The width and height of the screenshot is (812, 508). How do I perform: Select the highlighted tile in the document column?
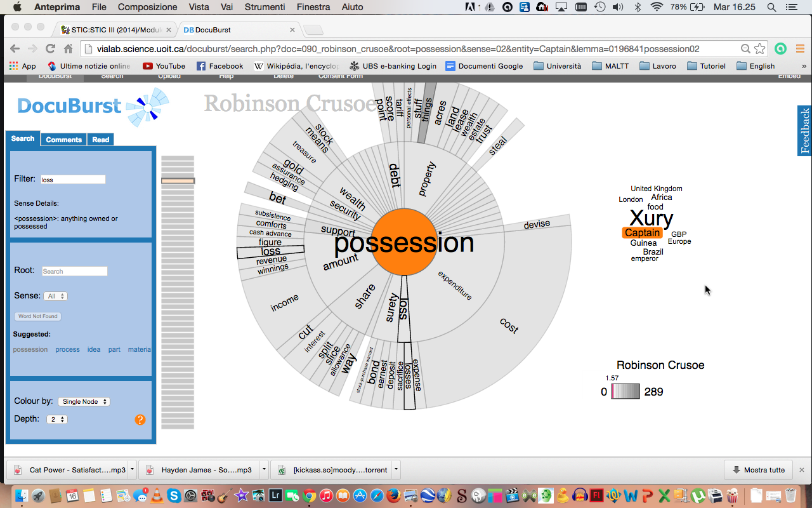click(178, 181)
